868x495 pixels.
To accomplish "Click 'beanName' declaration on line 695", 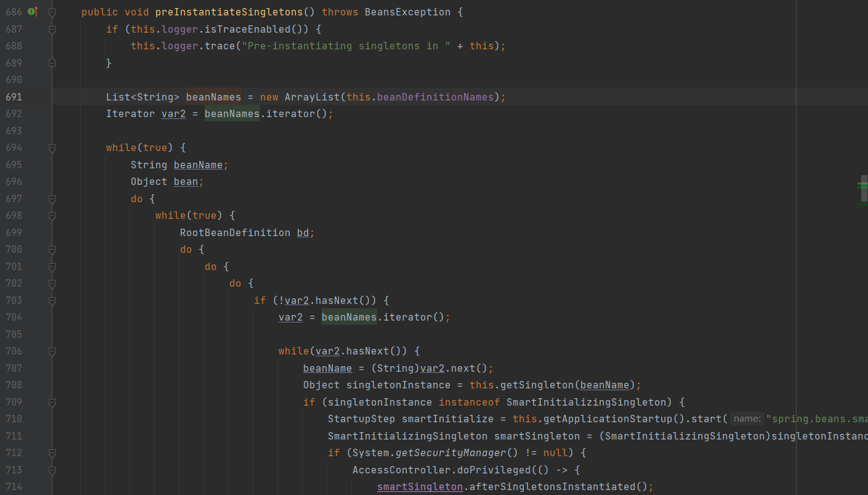I will click(x=198, y=165).
